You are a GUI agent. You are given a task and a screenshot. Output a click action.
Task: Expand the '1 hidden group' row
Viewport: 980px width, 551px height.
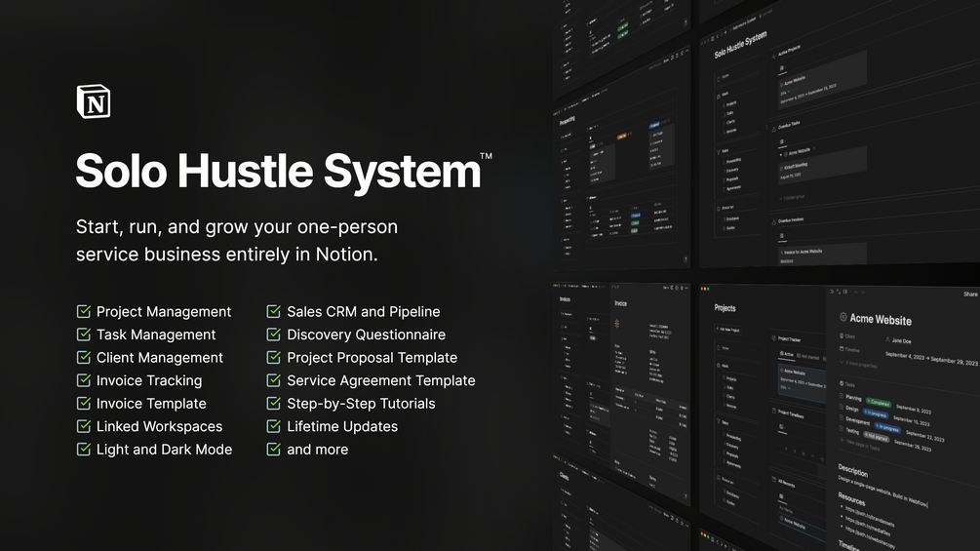[792, 197]
